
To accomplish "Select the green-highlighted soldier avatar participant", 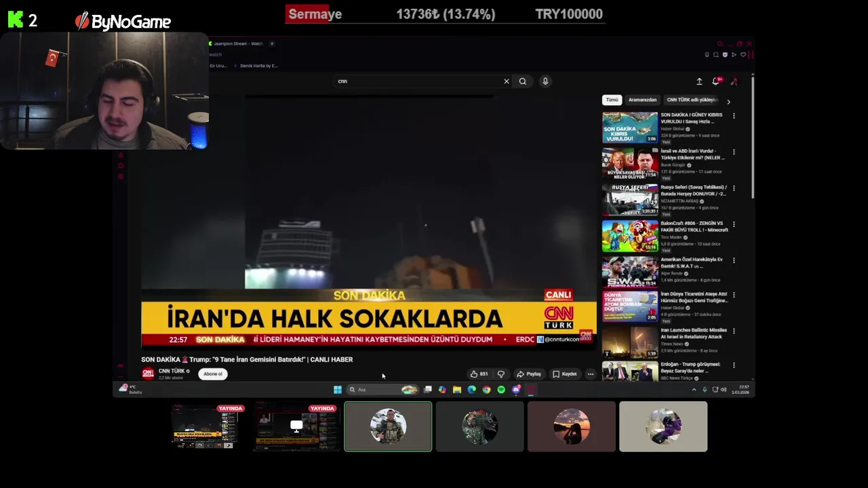I will (388, 426).
